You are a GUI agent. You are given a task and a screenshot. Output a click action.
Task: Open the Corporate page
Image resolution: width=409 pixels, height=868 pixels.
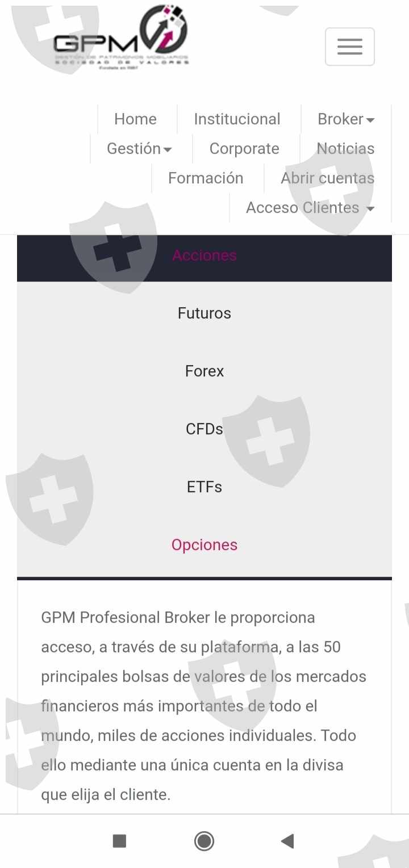point(244,149)
